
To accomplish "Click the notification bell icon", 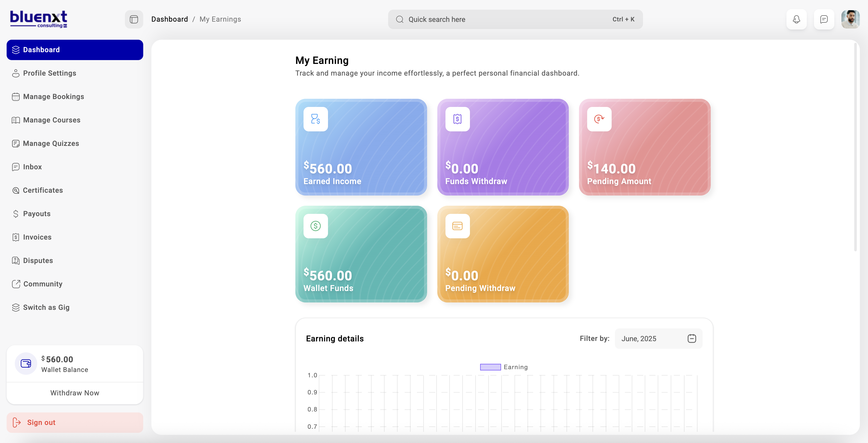I will click(796, 19).
